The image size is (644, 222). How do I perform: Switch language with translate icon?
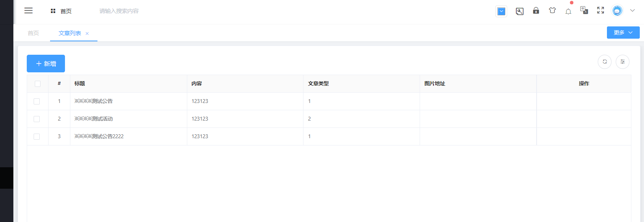[584, 10]
